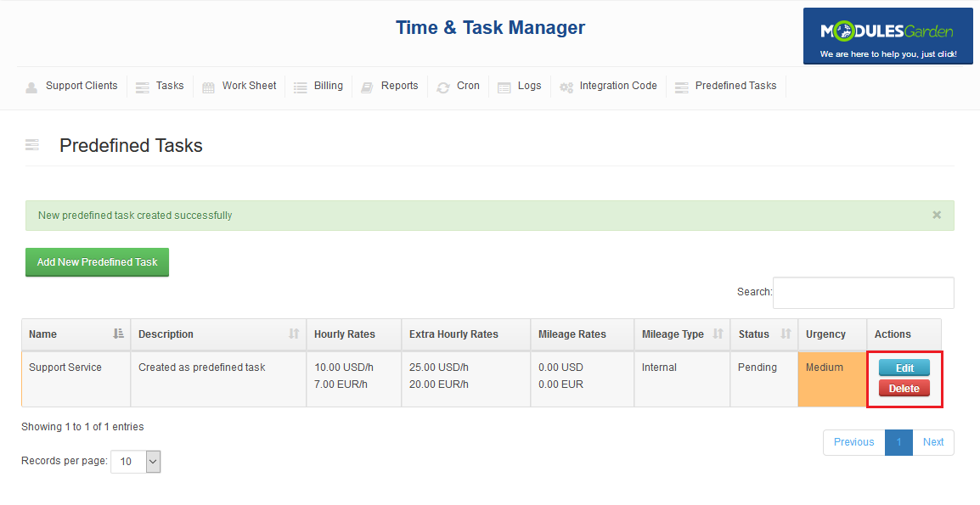Click the Actions column header
This screenshot has height=505, width=980.
904,334
